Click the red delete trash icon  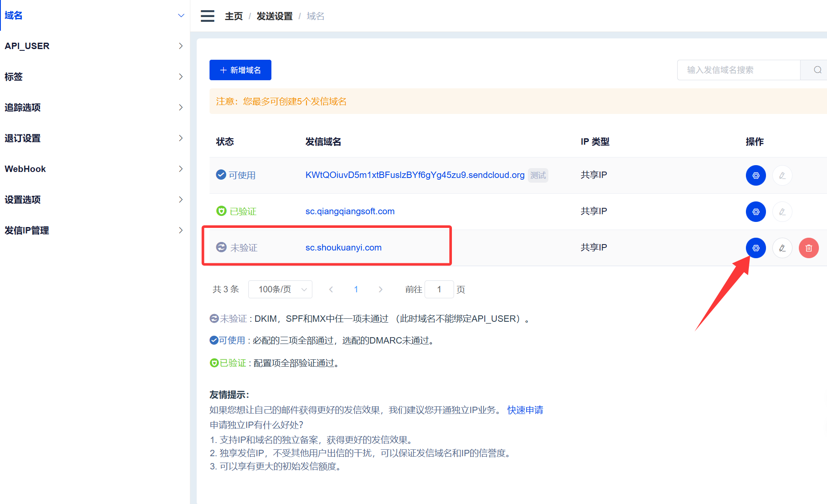click(x=808, y=248)
